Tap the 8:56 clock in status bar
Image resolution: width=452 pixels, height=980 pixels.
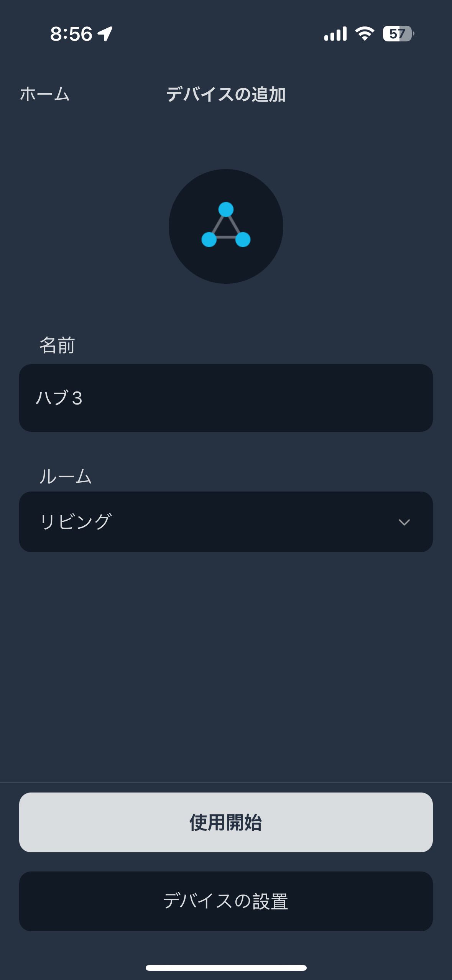coord(71,34)
